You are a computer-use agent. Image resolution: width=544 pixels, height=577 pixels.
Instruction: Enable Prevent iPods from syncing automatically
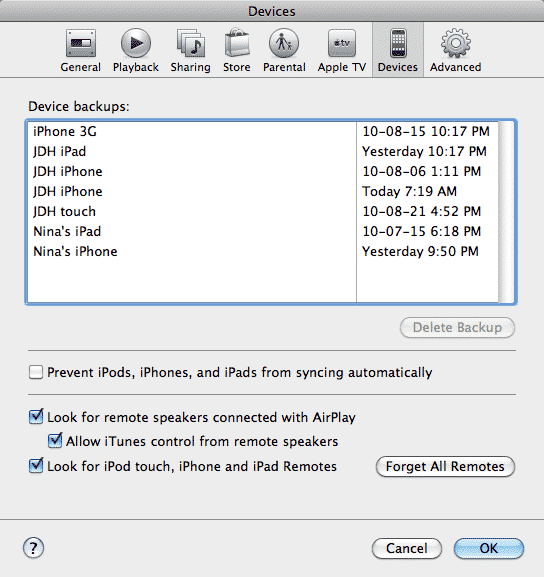coord(36,372)
